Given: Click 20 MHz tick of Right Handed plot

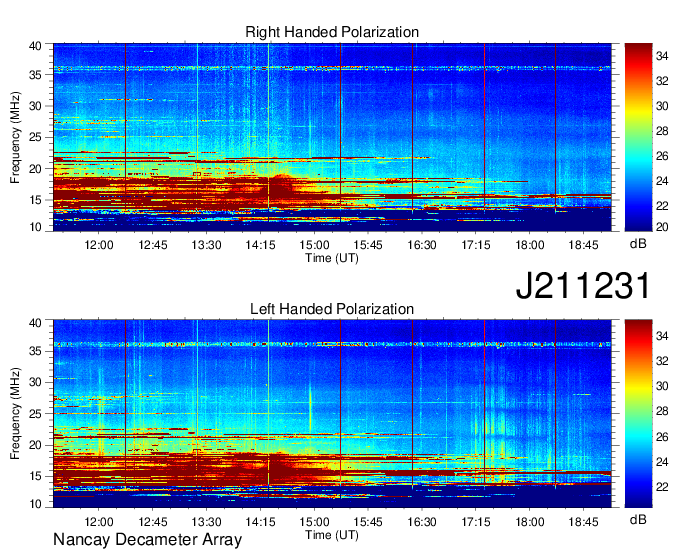Looking at the screenshot, I should pos(35,169).
